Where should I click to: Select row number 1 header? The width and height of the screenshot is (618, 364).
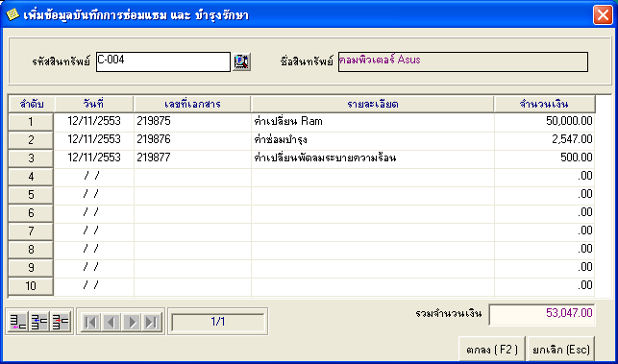[x=31, y=122]
